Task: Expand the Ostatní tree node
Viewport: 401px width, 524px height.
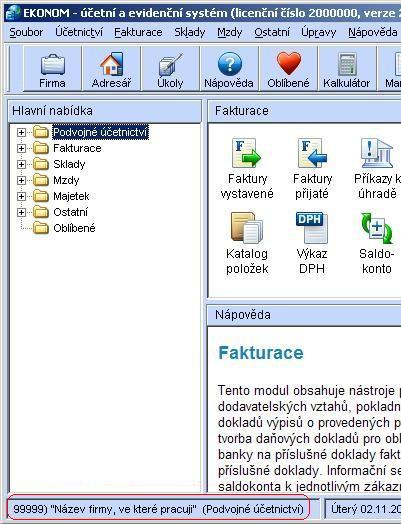Action: [x=21, y=213]
